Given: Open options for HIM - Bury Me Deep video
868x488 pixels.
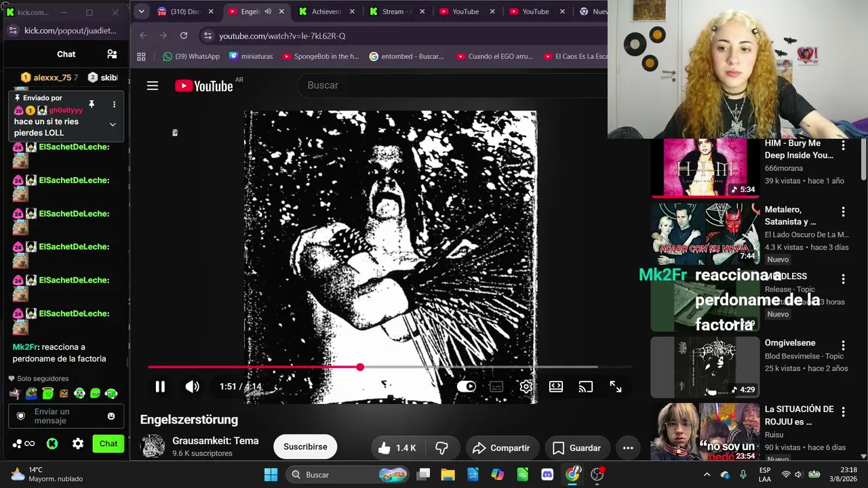Looking at the screenshot, I should click(x=843, y=146).
